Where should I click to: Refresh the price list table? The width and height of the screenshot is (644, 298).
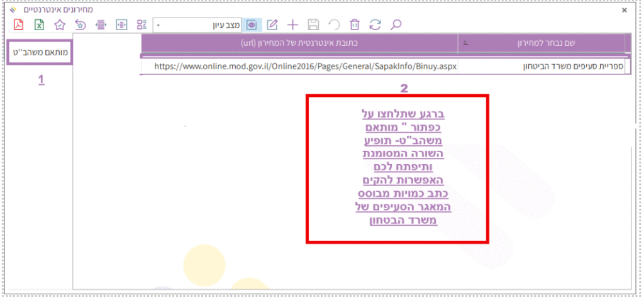(375, 25)
